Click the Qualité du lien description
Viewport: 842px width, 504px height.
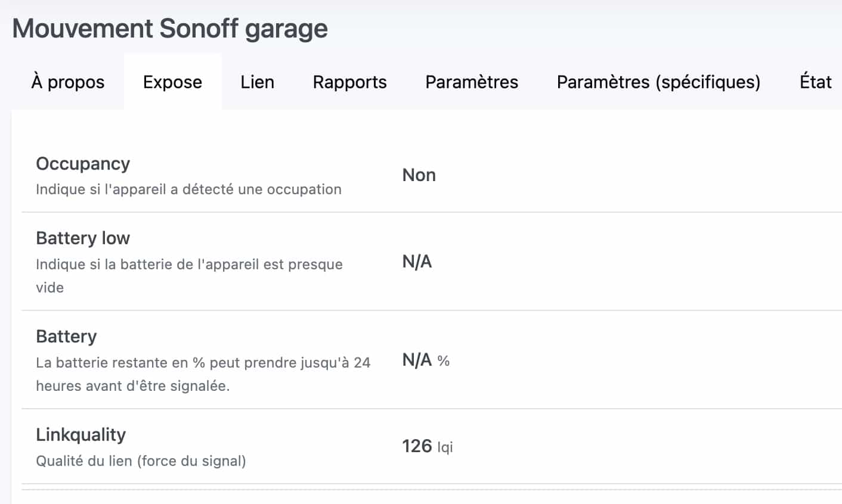click(141, 461)
